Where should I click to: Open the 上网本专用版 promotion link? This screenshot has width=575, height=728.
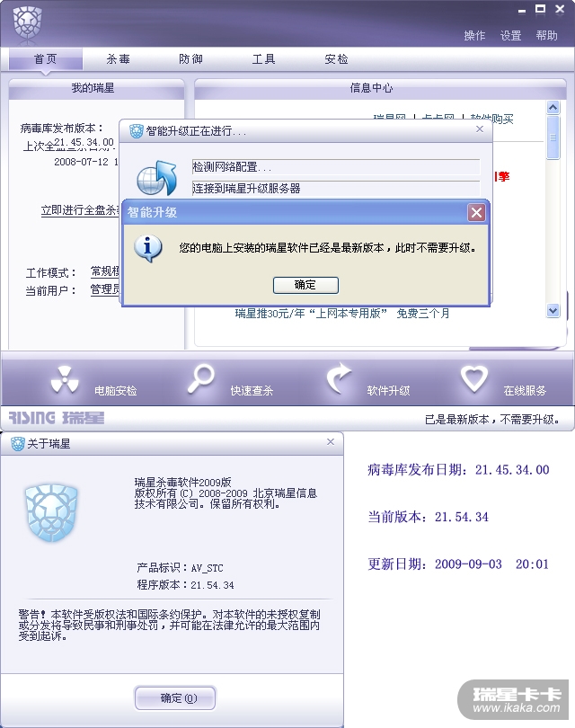pos(342,314)
